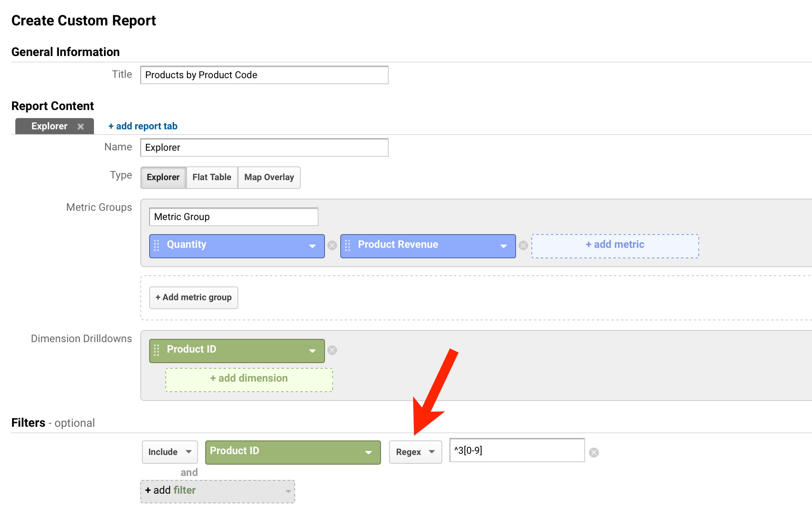
Task: Clear the regex filter value
Action: click(x=594, y=452)
